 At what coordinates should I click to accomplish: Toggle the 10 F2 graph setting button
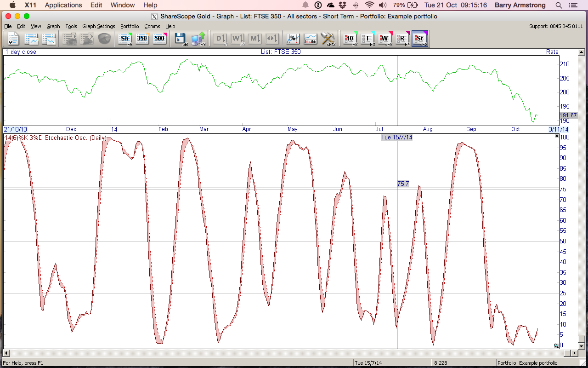tap(350, 39)
